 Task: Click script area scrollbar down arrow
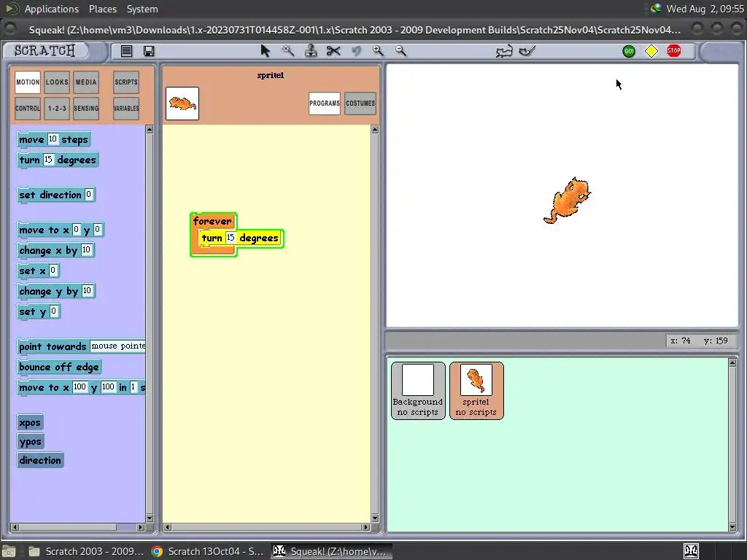375,518
